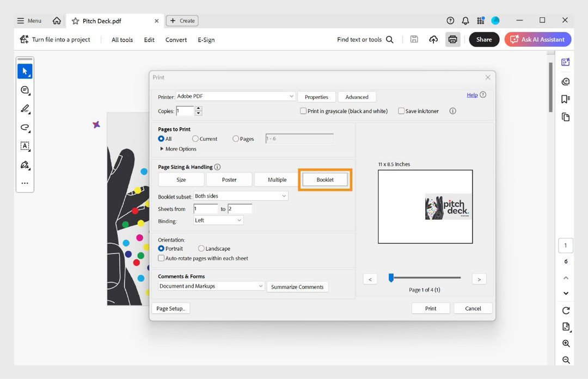
Task: Open the Add comment tool
Action: pos(25,90)
